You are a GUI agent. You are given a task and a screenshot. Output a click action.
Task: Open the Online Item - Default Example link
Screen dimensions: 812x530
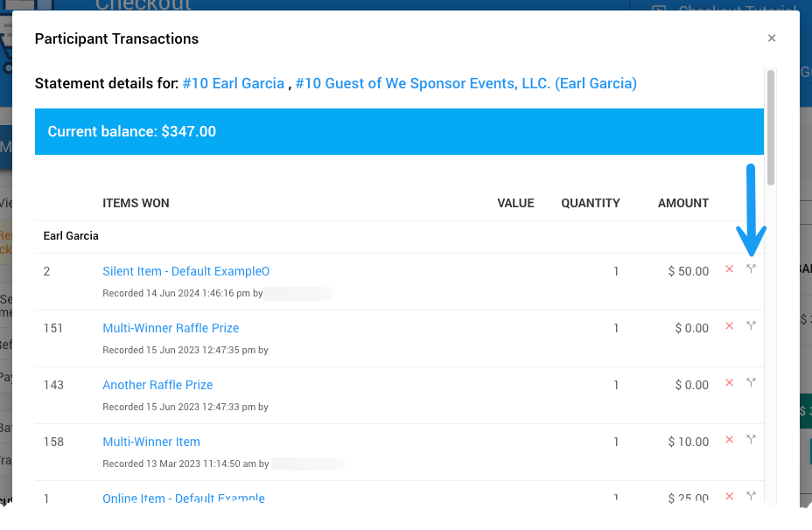184,498
